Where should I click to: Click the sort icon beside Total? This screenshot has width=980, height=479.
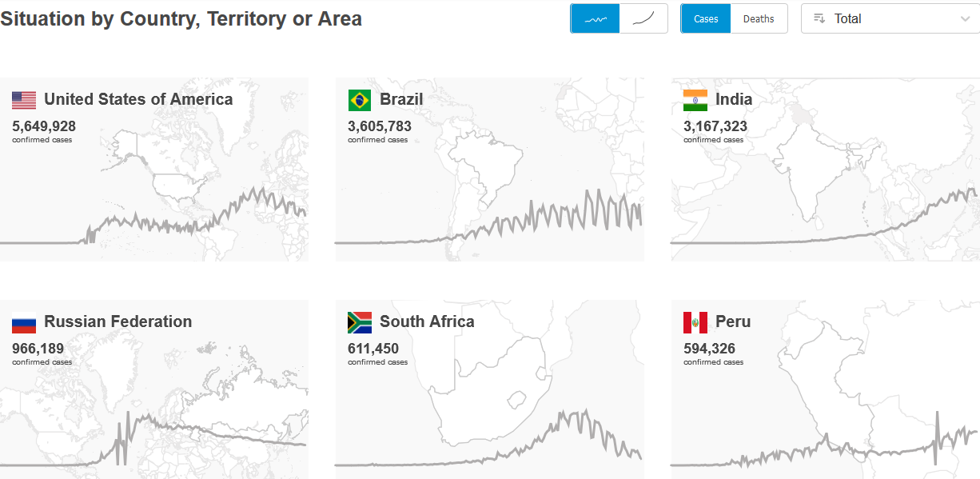819,18
